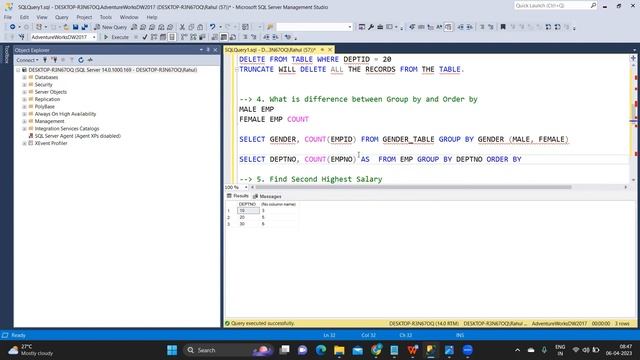Viewport: 640px width, 360px height.
Task: Open the Toolbox side tab
Action: (x=6, y=54)
